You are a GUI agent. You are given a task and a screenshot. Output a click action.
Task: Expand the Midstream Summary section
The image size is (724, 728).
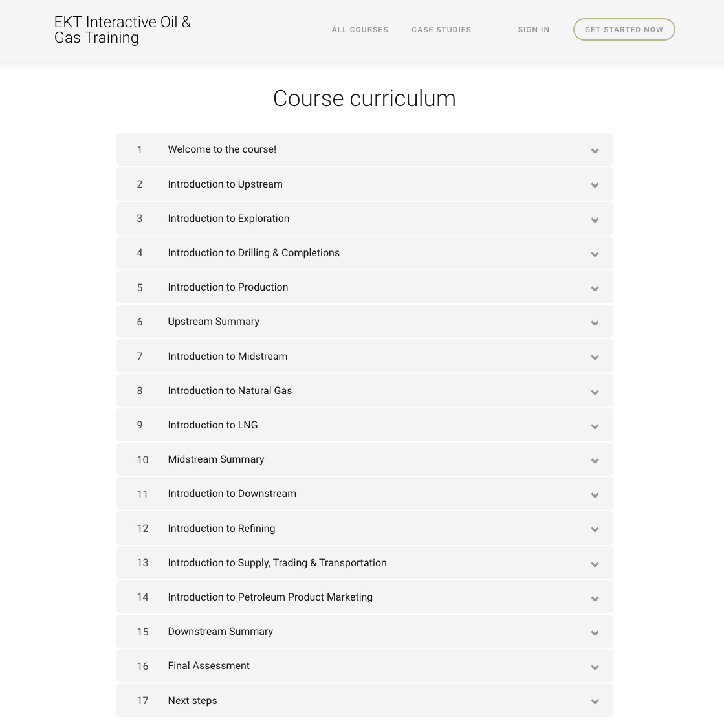[x=595, y=461]
